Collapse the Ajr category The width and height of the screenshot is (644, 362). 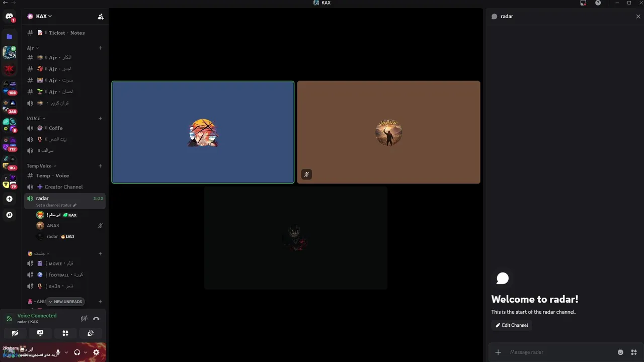click(33, 48)
